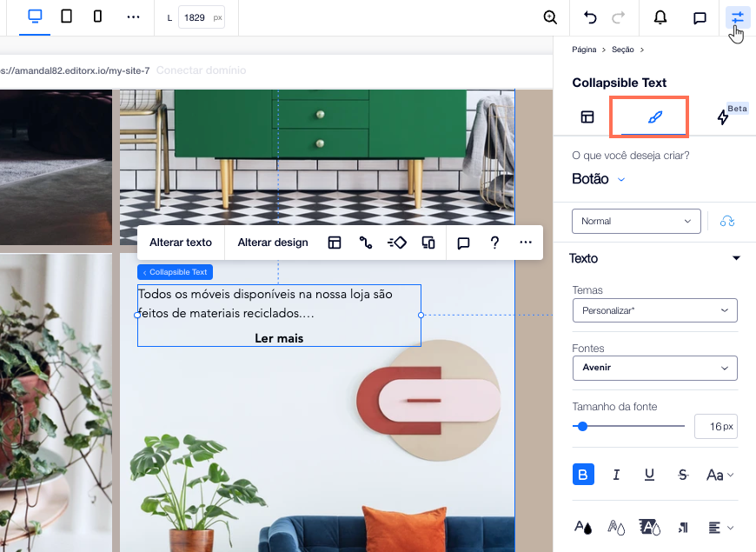This screenshot has width=756, height=552.
Task: Open the comments panel in top bar
Action: (x=700, y=18)
